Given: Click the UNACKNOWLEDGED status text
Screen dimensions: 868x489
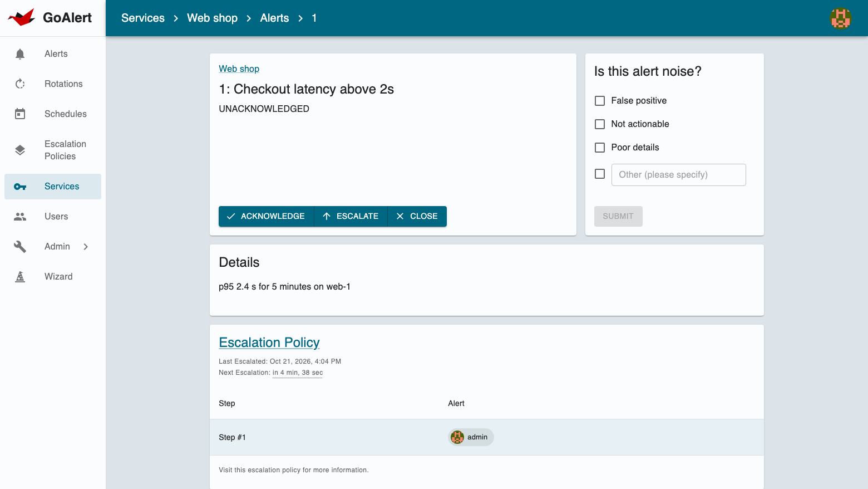Looking at the screenshot, I should (x=264, y=109).
